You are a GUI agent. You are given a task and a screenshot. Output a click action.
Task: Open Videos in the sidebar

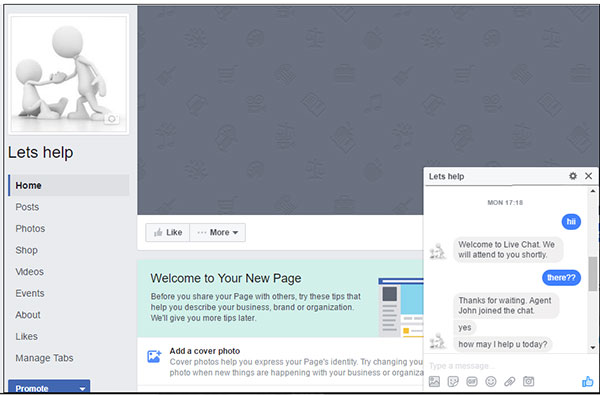tap(29, 272)
